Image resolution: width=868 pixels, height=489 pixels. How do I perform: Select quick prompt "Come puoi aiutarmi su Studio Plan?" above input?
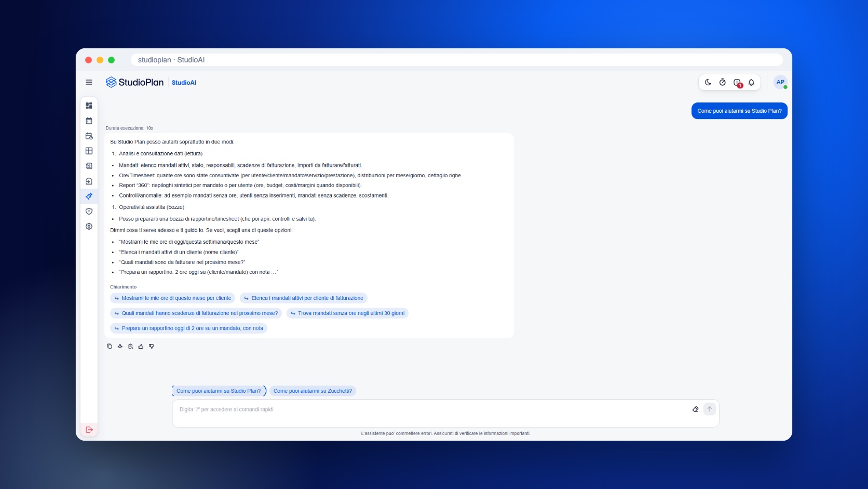pyautogui.click(x=219, y=391)
